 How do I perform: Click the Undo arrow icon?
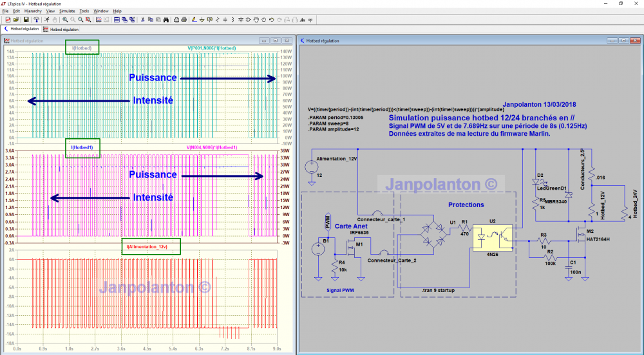click(272, 20)
